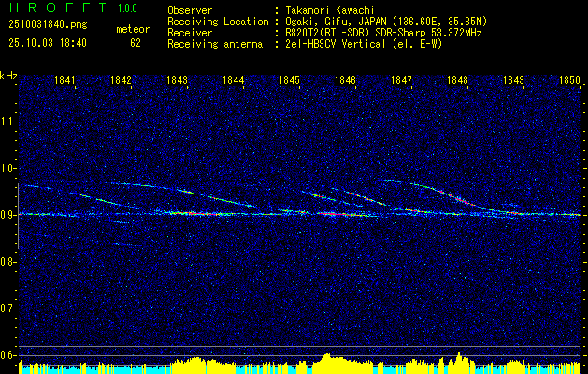Click the 1844 time axis marker
Screen dimensions: 588x374
click(x=234, y=80)
